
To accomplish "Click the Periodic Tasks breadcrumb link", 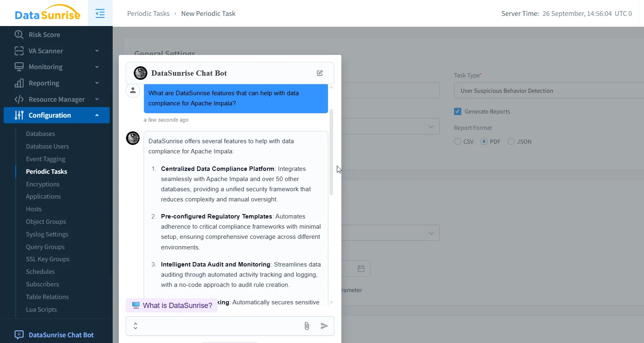I will tap(148, 13).
